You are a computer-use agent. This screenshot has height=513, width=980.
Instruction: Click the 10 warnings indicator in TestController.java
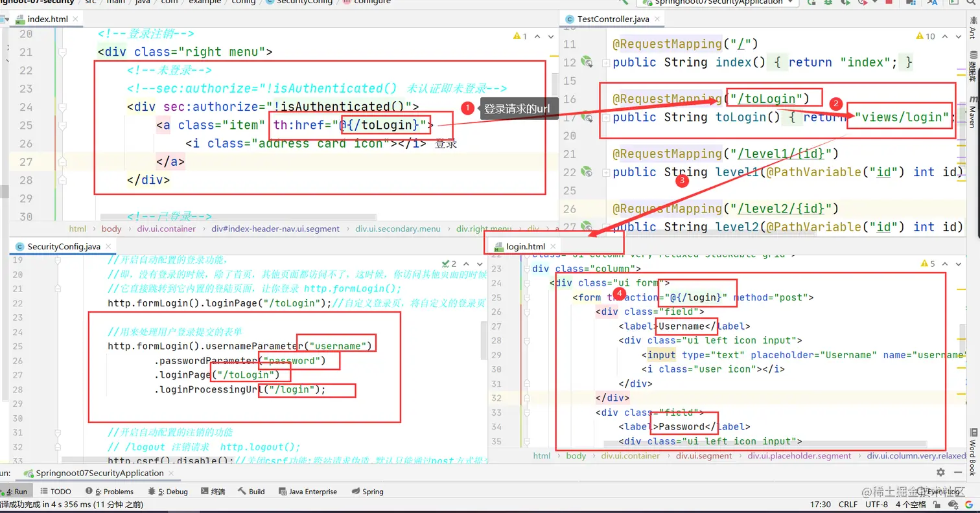pos(926,36)
